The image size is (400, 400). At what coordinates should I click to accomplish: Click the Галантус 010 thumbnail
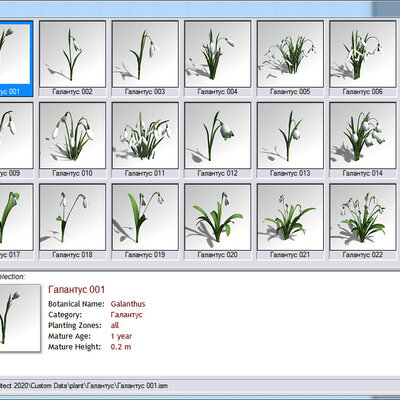tap(72, 136)
